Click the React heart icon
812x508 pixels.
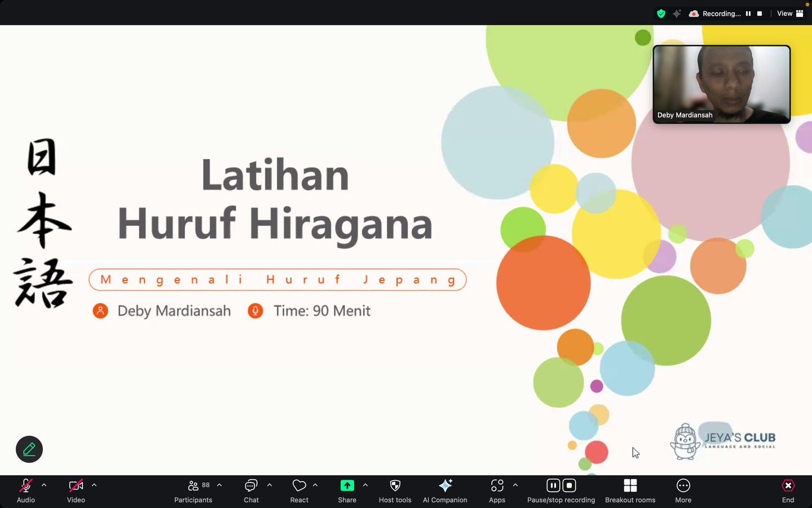click(299, 491)
